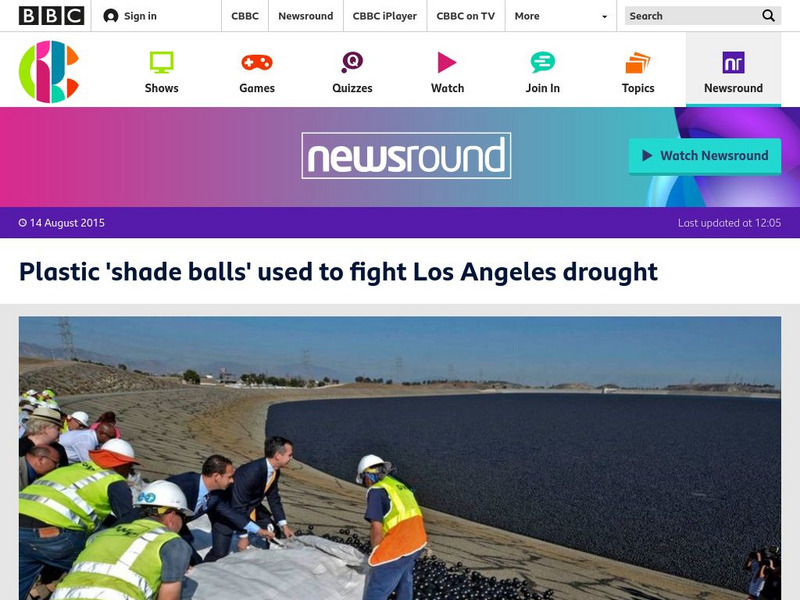Select the CBBC on TV menu item
This screenshot has width=800, height=600.
(465, 16)
